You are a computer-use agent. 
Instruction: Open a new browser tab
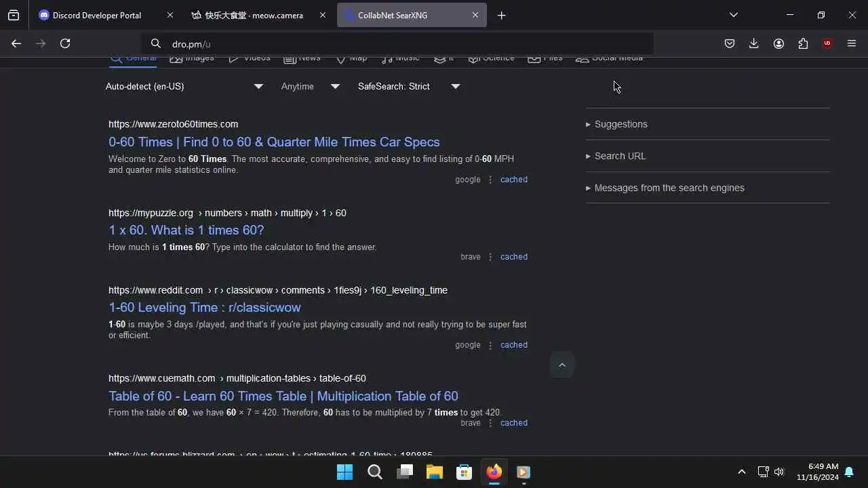(x=501, y=15)
